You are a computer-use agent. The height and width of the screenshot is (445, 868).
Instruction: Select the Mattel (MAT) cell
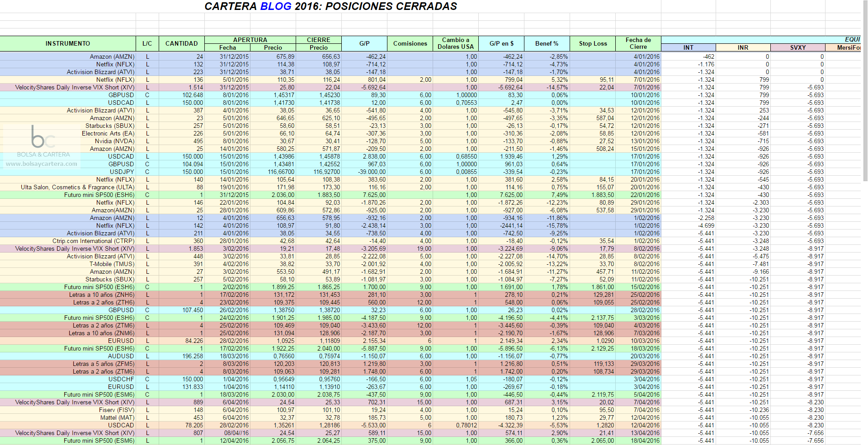click(x=68, y=417)
